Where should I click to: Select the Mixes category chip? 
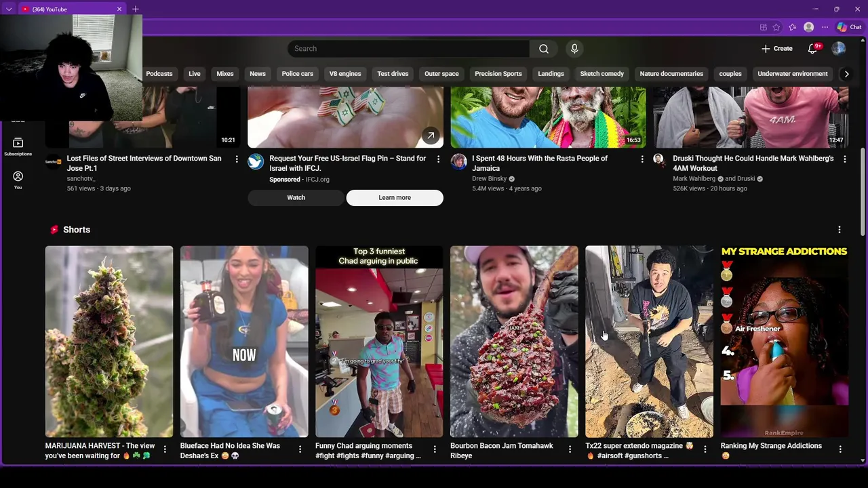click(x=225, y=74)
